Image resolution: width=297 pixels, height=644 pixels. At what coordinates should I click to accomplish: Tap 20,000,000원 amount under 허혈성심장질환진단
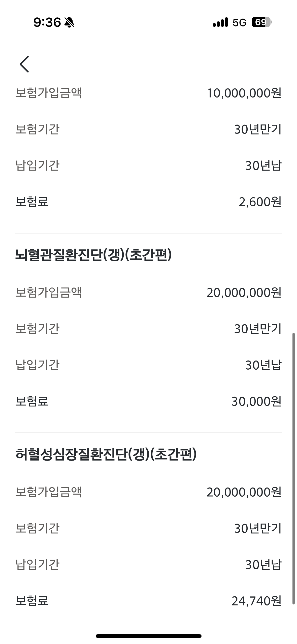pyautogui.click(x=244, y=492)
